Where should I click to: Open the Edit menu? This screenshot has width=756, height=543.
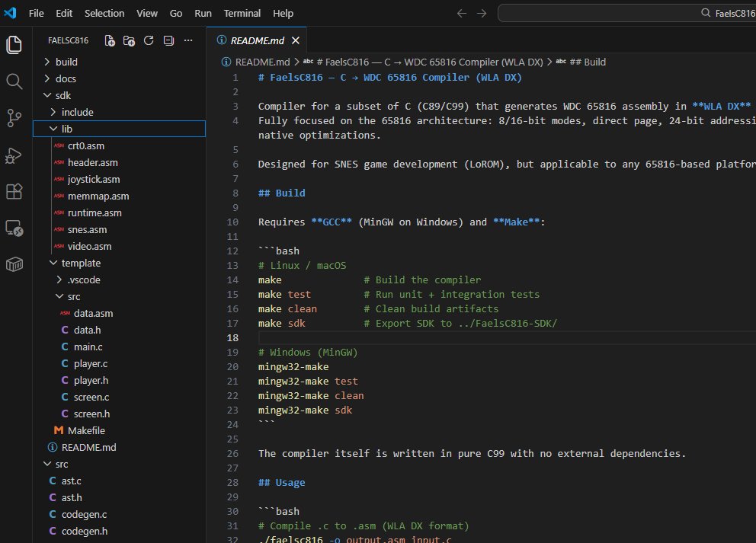tap(64, 14)
